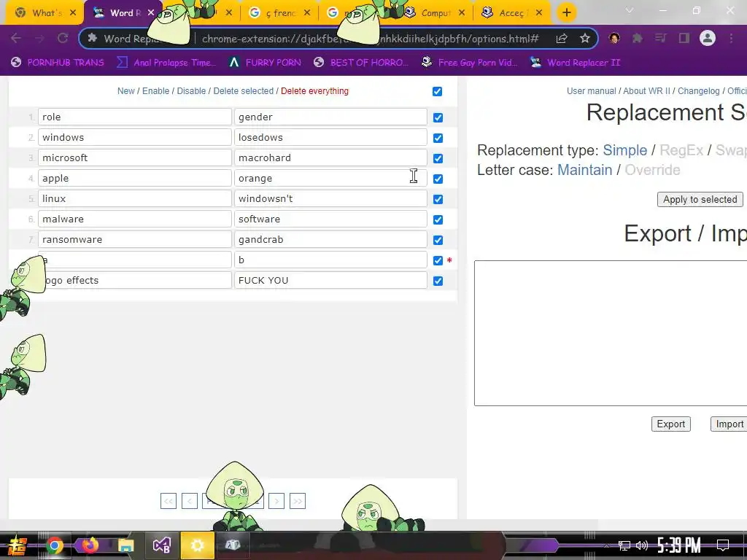Screen dimensions: 747x560
Task: Click the Disable link
Action: [x=192, y=91]
